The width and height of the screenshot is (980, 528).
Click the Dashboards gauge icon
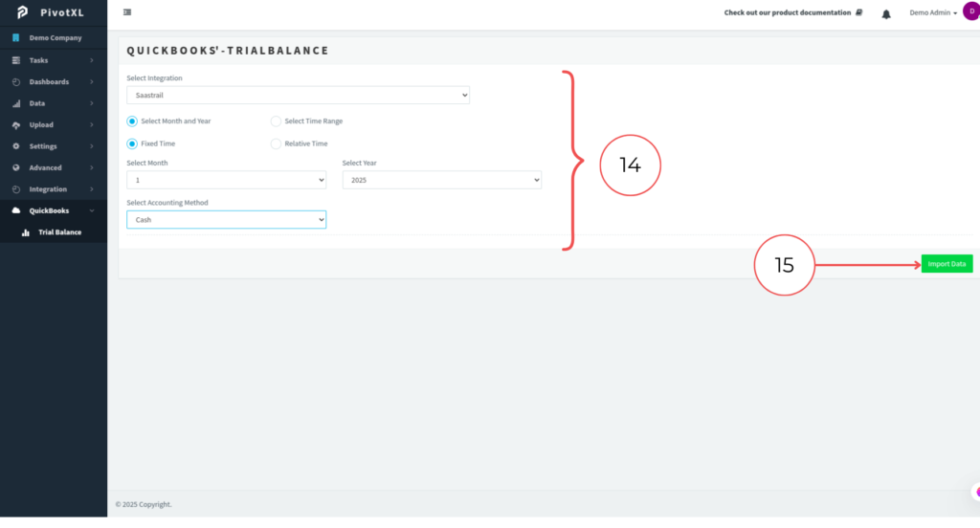(16, 82)
